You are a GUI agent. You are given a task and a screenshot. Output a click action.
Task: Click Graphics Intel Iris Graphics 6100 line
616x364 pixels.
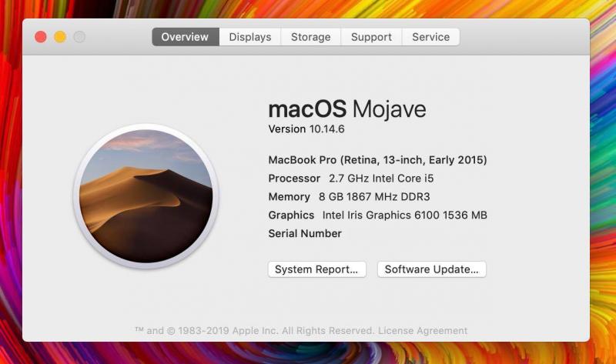[377, 215]
